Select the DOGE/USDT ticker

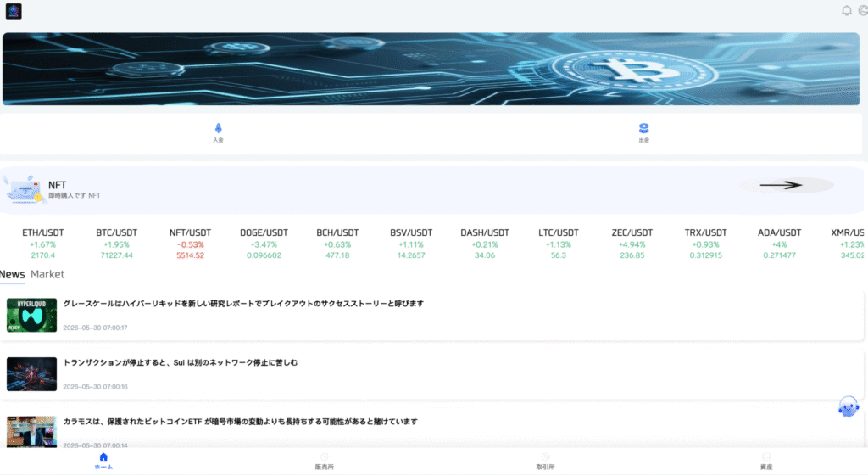tap(264, 244)
